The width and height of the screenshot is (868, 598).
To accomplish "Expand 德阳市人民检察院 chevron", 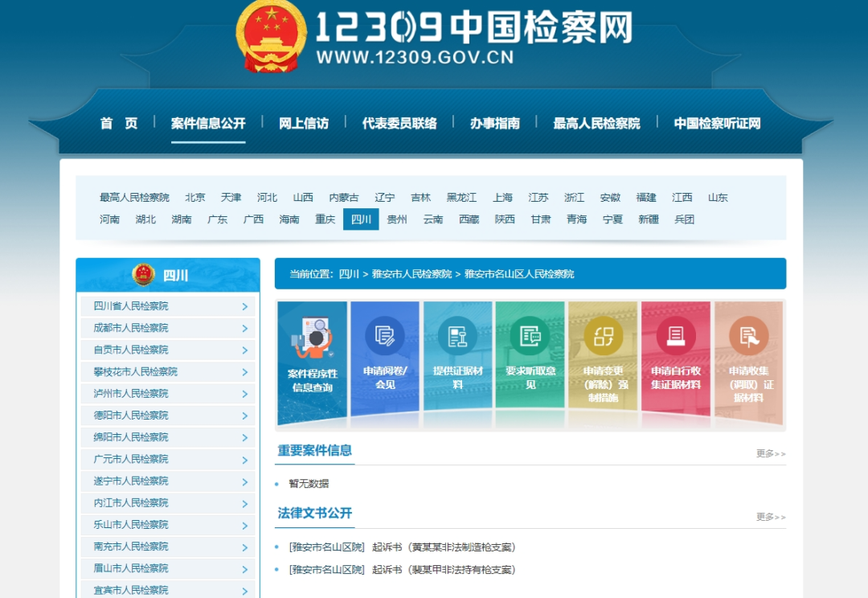I will click(x=244, y=416).
